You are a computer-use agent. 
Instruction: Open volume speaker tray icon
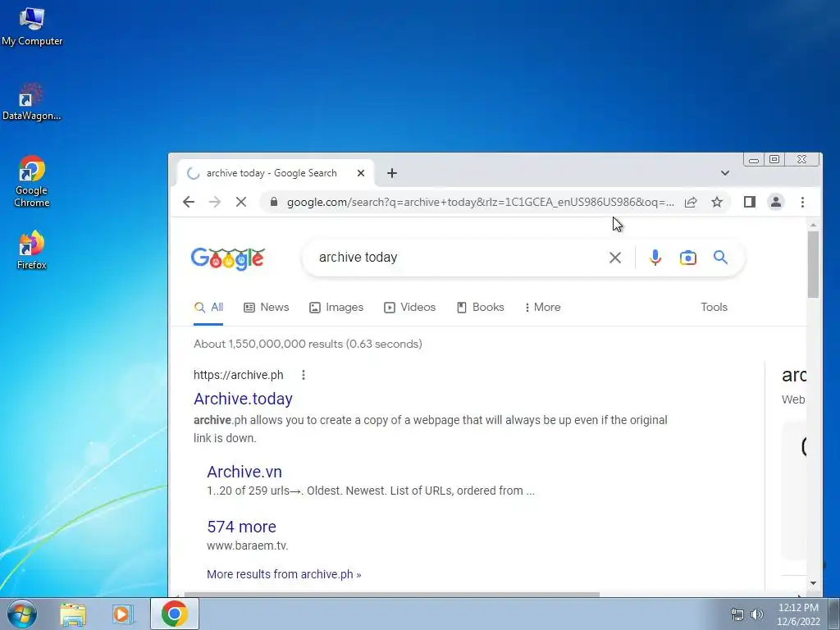(757, 614)
